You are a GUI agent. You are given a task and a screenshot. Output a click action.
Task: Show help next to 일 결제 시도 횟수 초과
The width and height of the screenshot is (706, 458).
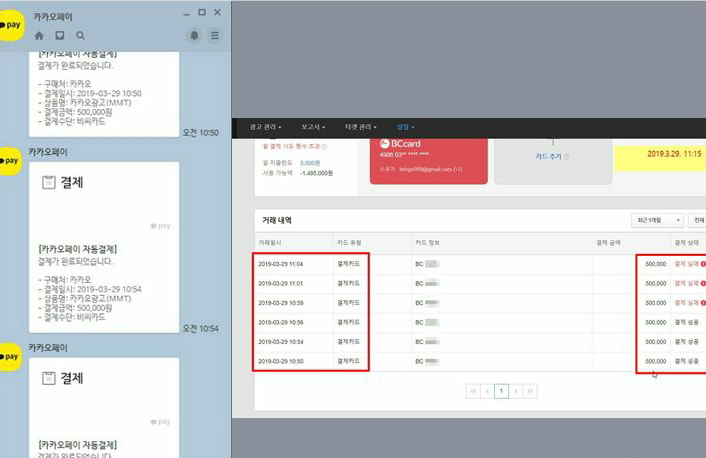324,146
